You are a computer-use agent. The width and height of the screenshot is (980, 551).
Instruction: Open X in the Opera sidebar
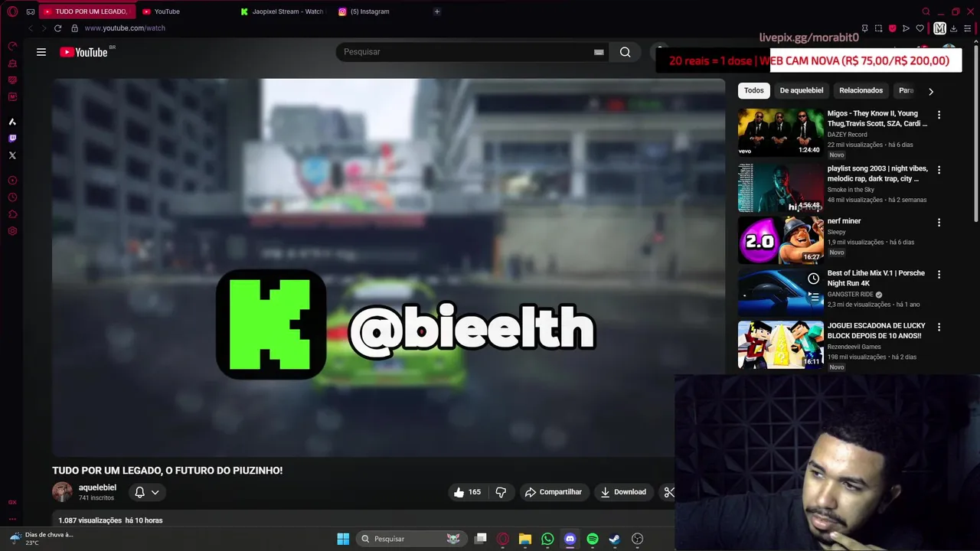[x=12, y=155]
